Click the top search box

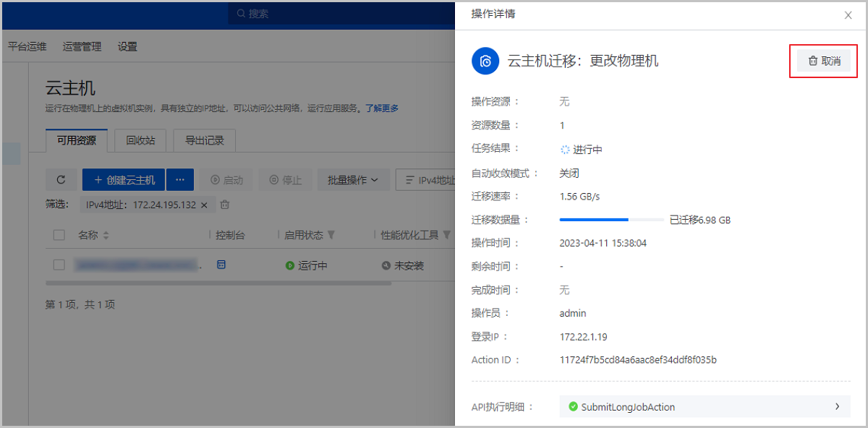click(340, 13)
